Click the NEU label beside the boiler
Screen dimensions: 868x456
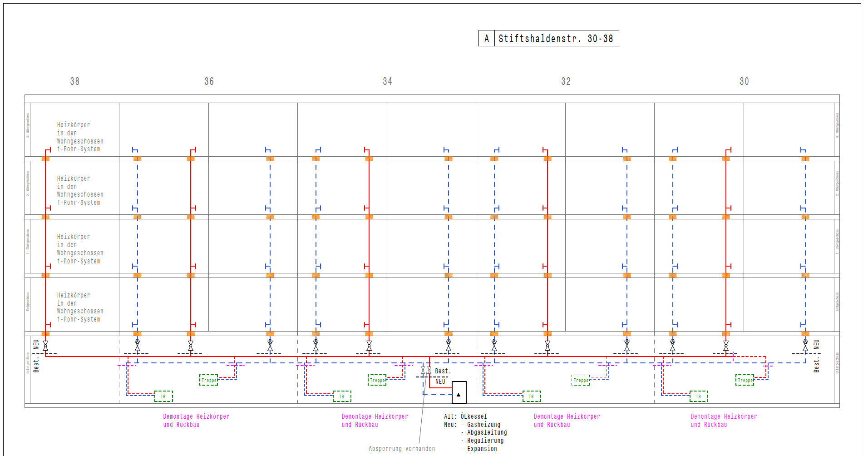coord(440,382)
